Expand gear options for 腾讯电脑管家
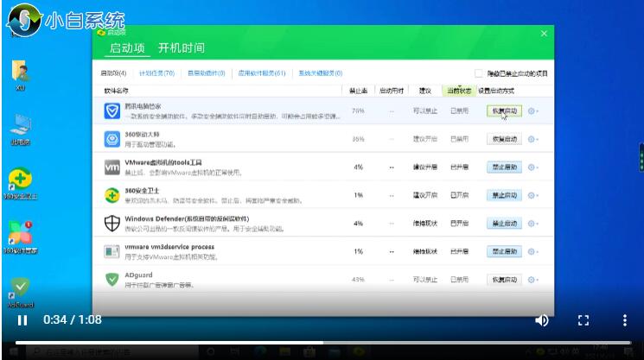The image size is (644, 360). [533, 111]
